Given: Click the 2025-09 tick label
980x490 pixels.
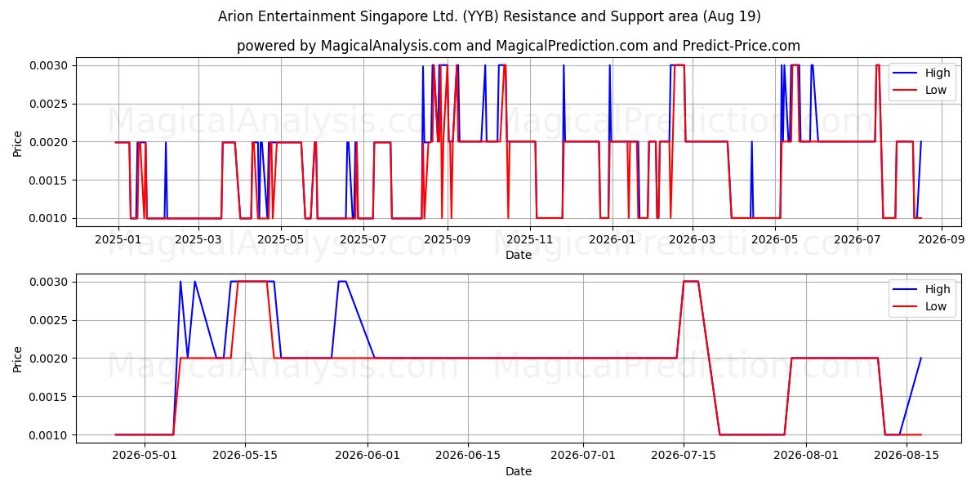Looking at the screenshot, I should [448, 239].
